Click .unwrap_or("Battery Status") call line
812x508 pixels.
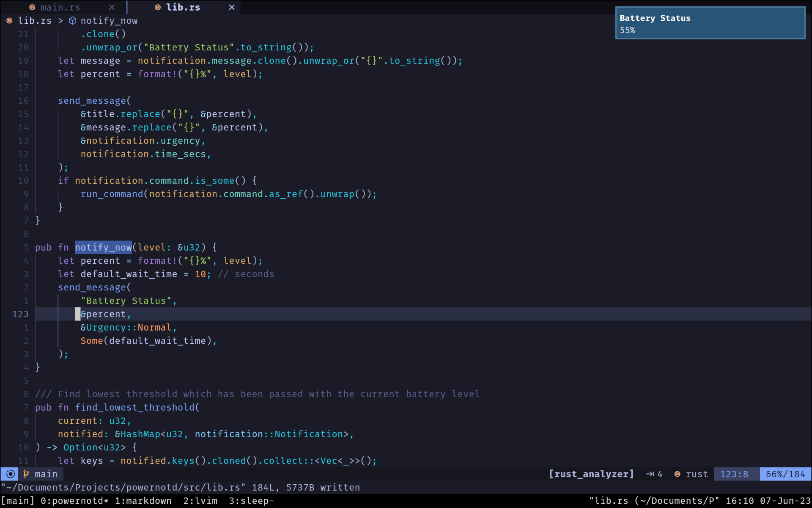coord(197,47)
